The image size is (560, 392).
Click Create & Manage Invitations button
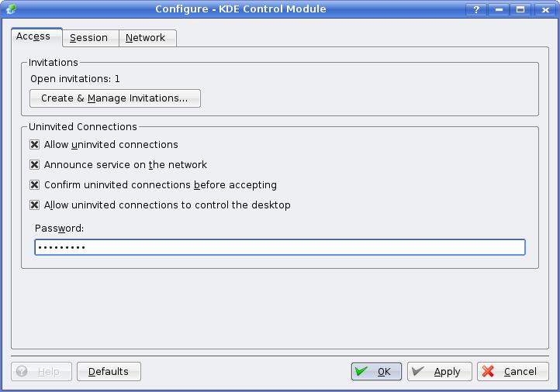115,98
